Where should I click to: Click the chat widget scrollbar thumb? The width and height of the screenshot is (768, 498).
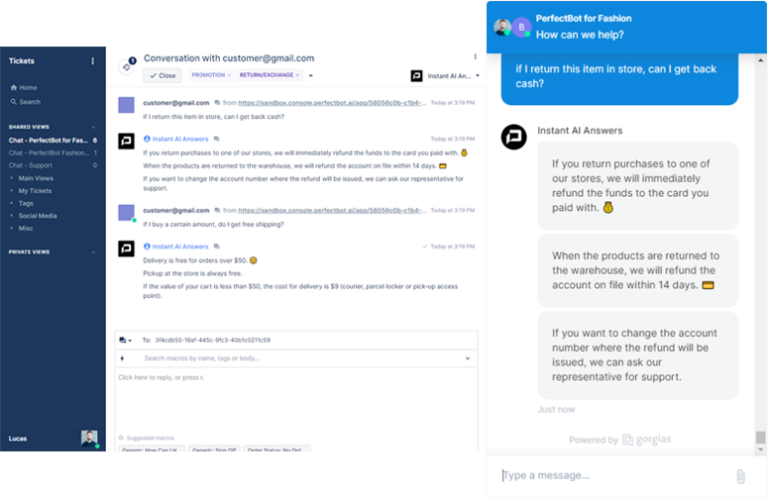pos(760,437)
